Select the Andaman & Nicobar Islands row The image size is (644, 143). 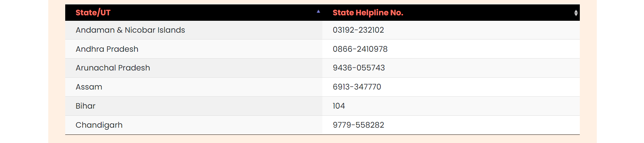322,30
